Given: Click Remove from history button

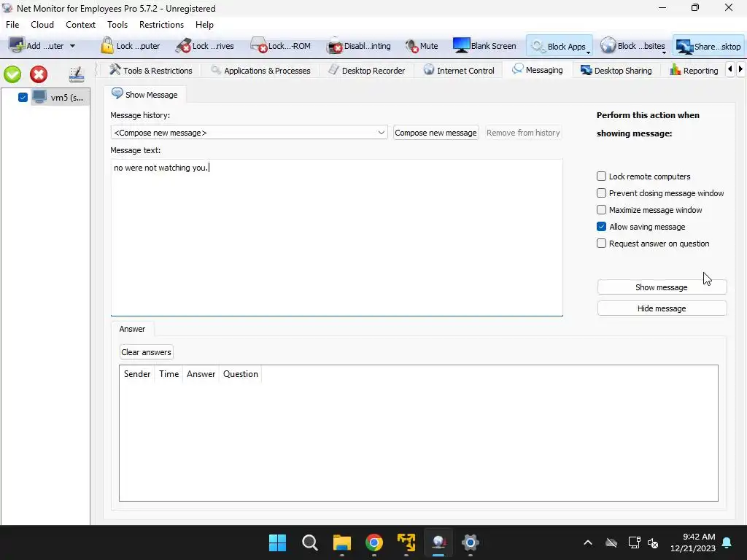Looking at the screenshot, I should pyautogui.click(x=523, y=133).
